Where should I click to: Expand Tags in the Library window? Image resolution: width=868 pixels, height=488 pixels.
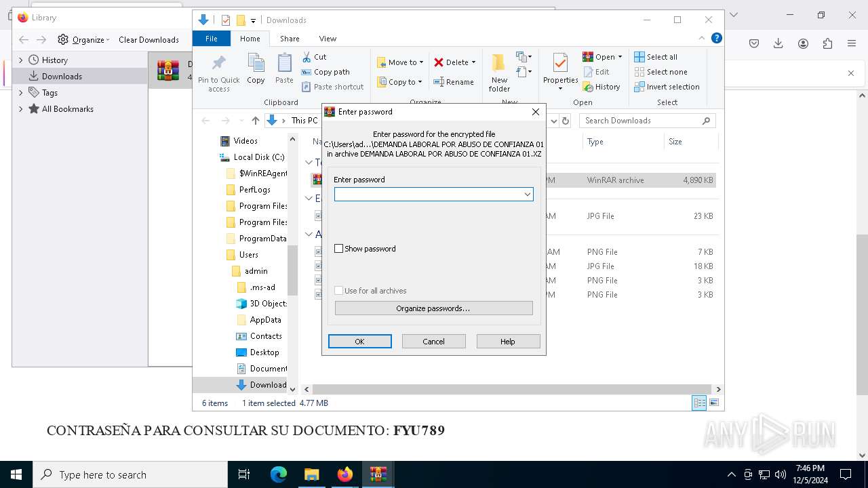tap(20, 93)
